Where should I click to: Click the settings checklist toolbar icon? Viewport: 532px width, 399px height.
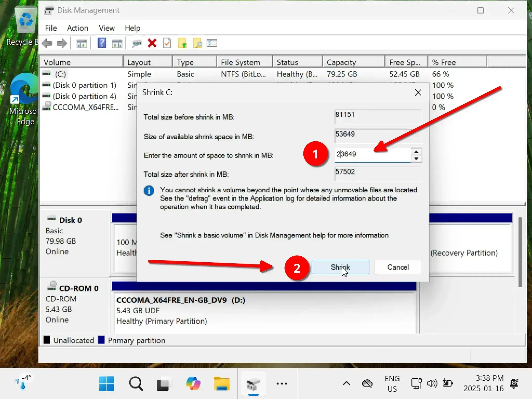212,43
